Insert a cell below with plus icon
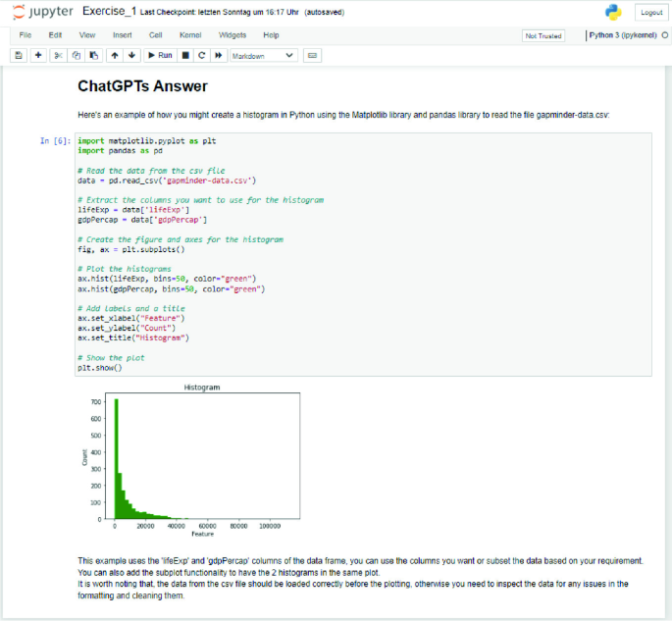 [38, 55]
